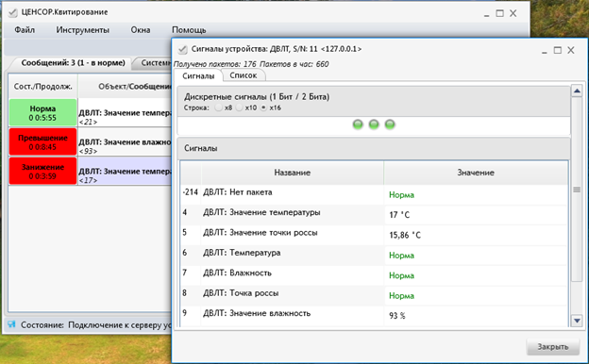Open the Инструменты menu

pyautogui.click(x=83, y=30)
